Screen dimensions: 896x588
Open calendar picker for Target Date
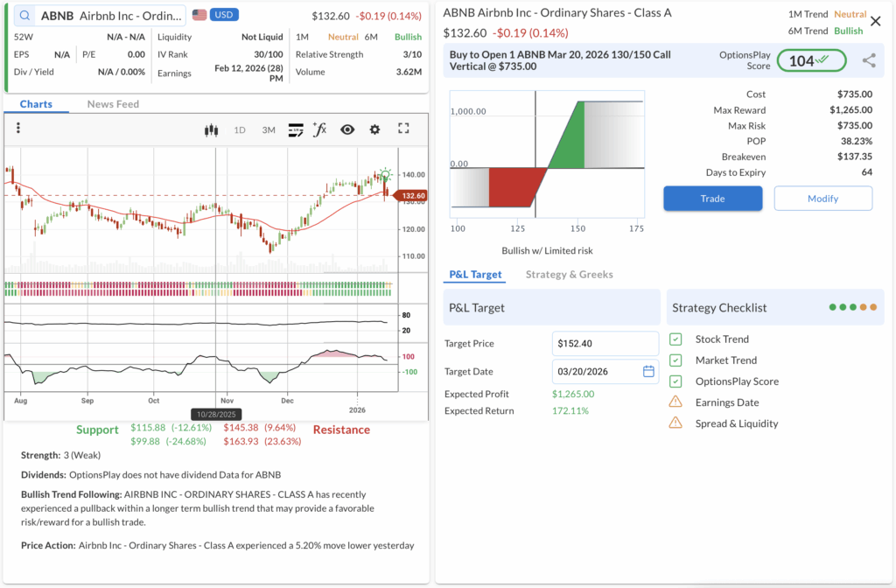pos(648,371)
